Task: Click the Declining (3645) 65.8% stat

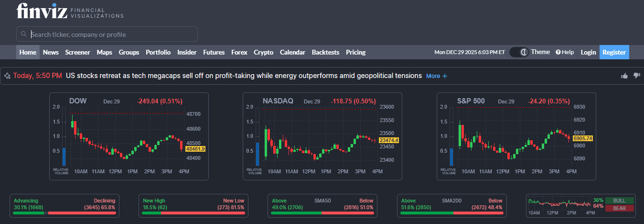Action: [99, 204]
